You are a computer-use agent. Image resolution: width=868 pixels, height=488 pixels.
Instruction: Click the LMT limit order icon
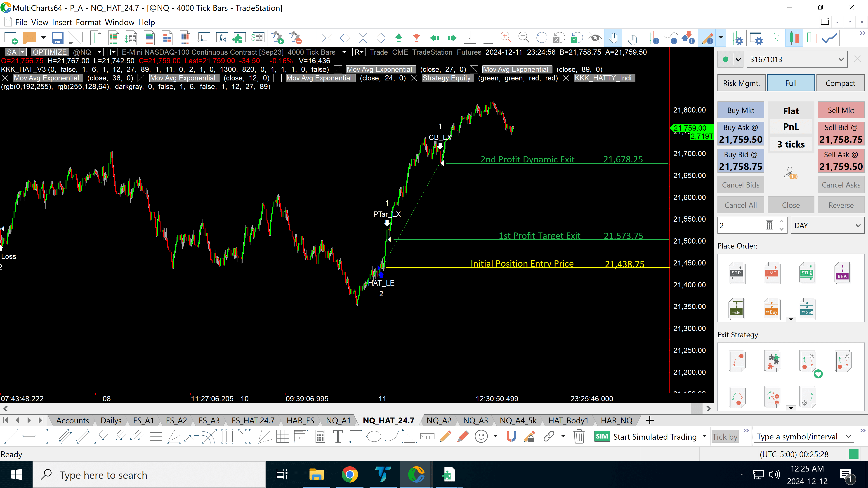772,273
